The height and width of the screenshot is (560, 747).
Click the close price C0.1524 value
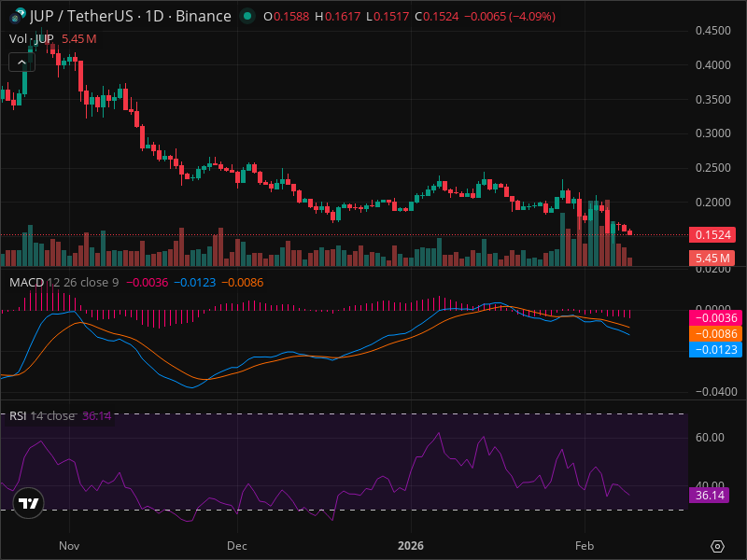(x=436, y=17)
